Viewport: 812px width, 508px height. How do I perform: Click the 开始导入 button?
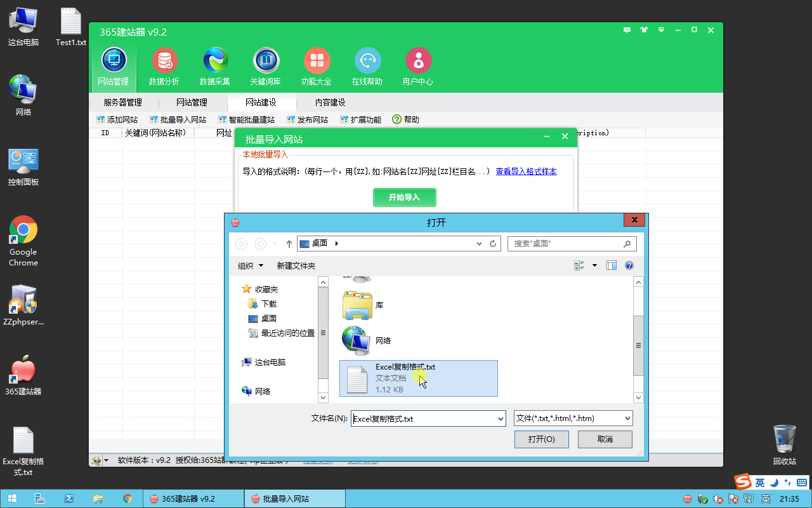click(x=405, y=197)
